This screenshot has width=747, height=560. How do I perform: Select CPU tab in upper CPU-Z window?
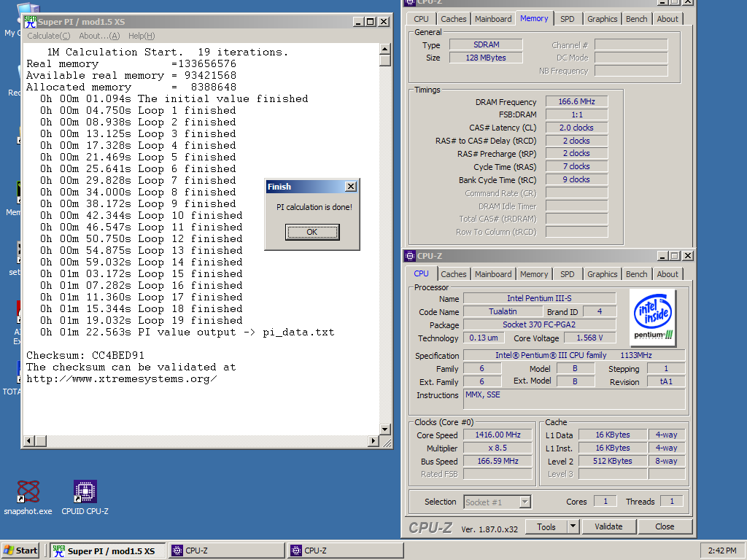click(x=421, y=19)
